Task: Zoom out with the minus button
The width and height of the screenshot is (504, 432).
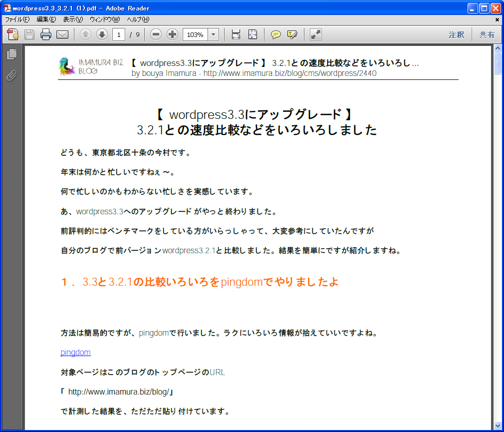Action: point(156,34)
